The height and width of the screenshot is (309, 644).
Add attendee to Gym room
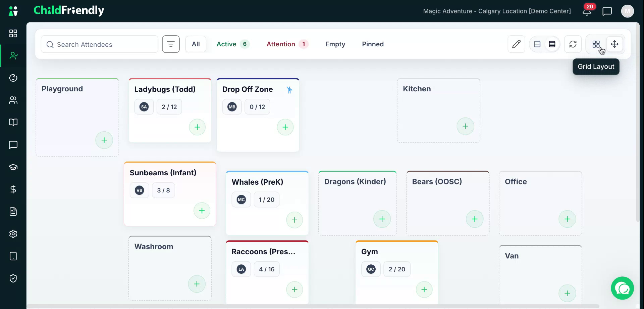coord(424,290)
